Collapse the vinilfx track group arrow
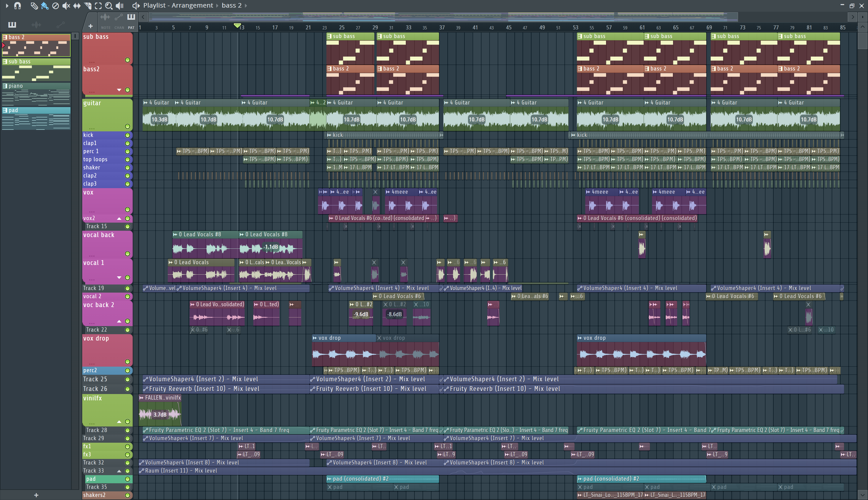868x500 pixels. click(119, 422)
